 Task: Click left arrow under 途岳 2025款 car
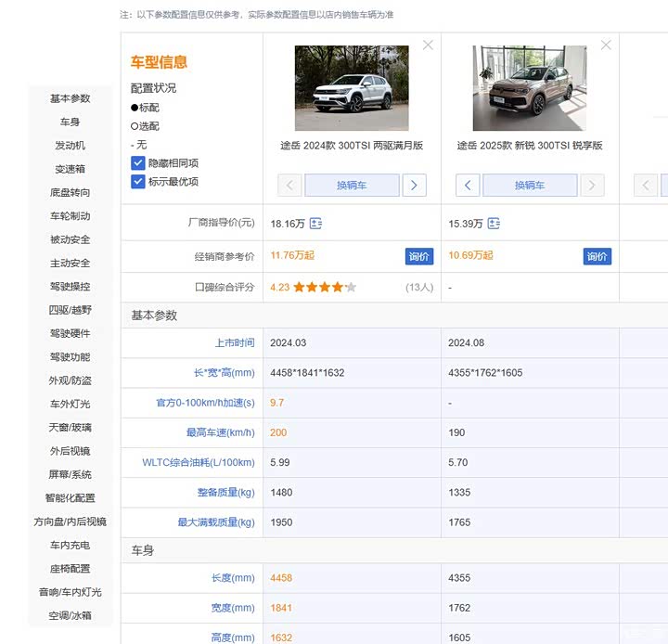468,186
